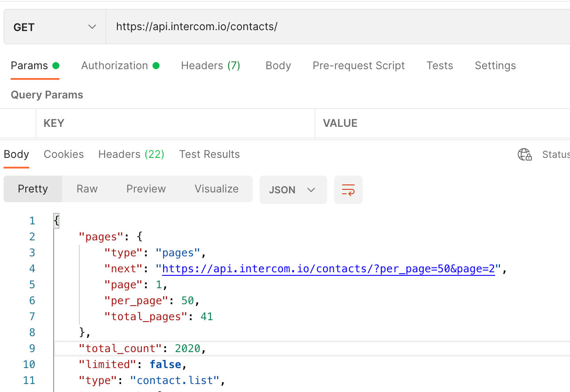Open the JSON format dropdown

(x=293, y=190)
